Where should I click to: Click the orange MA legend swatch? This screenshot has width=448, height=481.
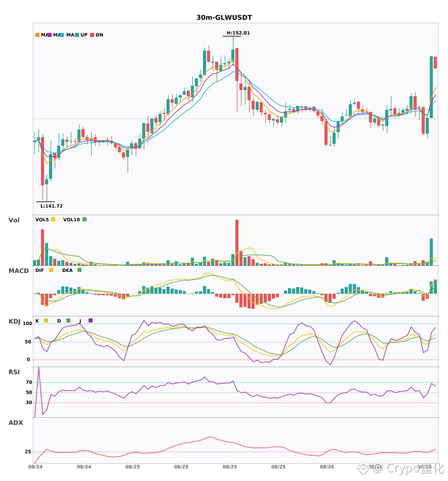click(37, 35)
